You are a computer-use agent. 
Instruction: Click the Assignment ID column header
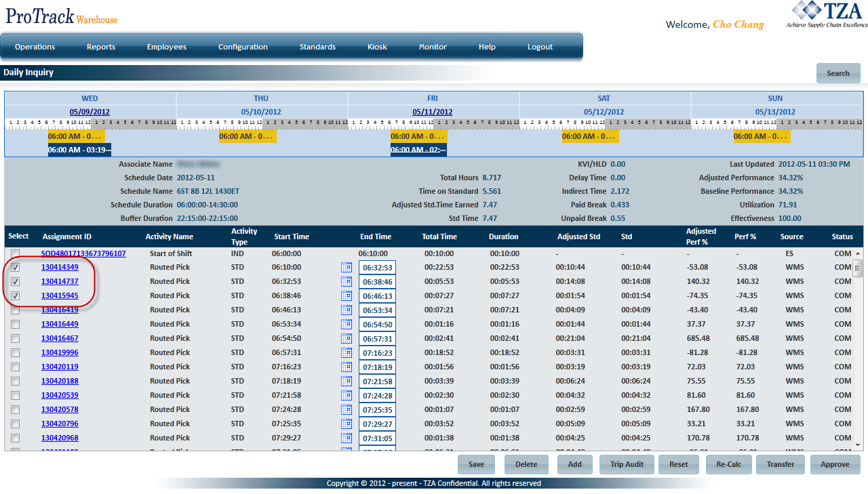point(67,236)
